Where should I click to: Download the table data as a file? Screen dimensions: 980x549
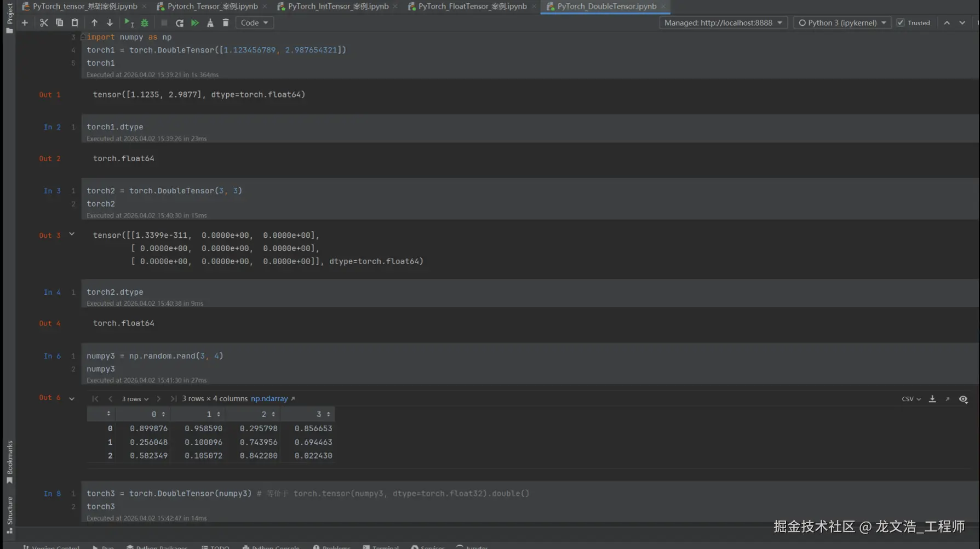point(932,399)
